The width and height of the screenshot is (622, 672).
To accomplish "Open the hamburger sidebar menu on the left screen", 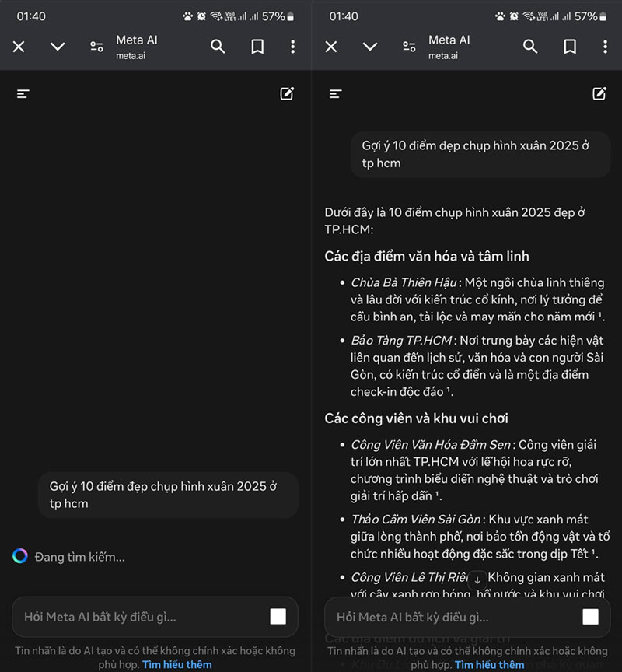I will (23, 94).
